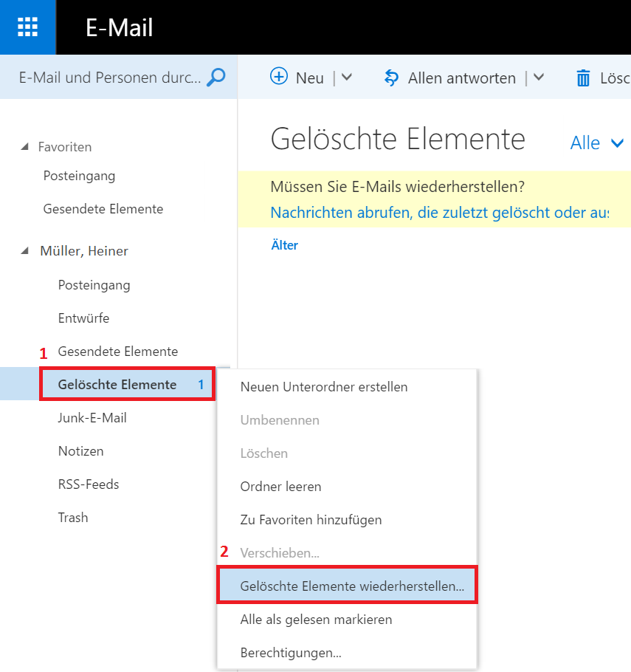Viewport: 631px width, 672px height.
Task: Click the search magnifier icon
Action: pos(216,77)
